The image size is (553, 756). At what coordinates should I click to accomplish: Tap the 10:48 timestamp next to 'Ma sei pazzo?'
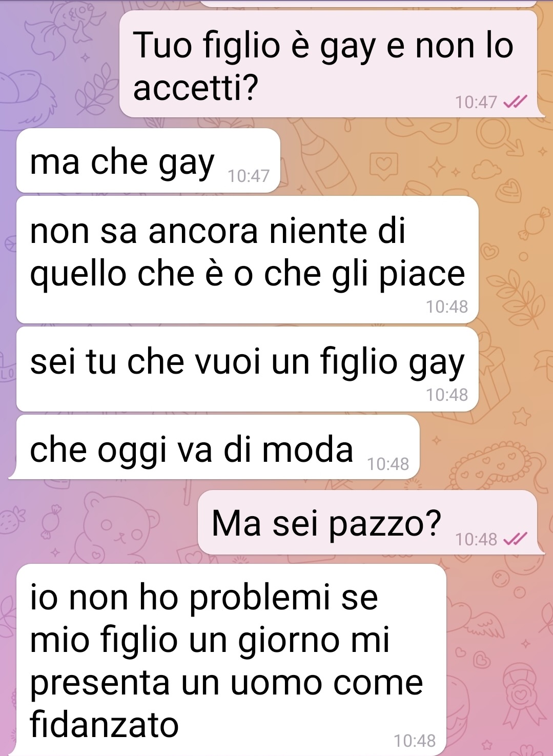pos(476,539)
